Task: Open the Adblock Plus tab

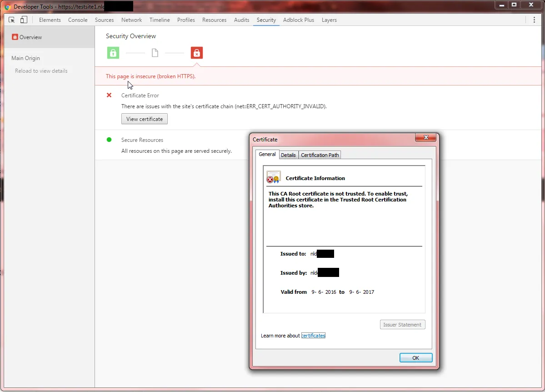Action: [x=299, y=20]
